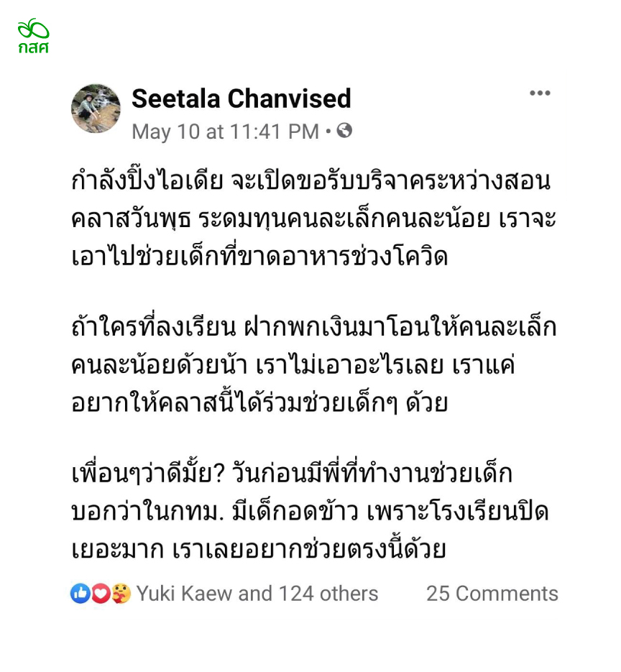Click the line starting คลาสวันพุธ ระดมทุน
Viewport: 621px width, 672px height.
[313, 218]
